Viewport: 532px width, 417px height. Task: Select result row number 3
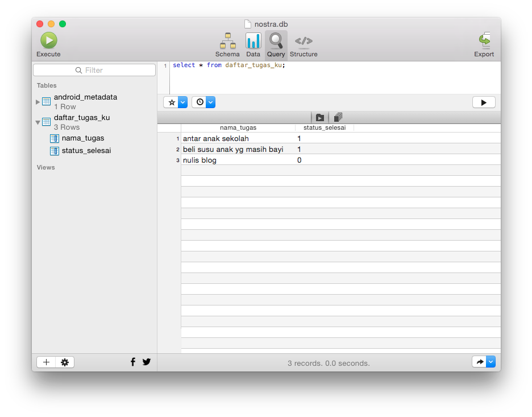click(177, 160)
